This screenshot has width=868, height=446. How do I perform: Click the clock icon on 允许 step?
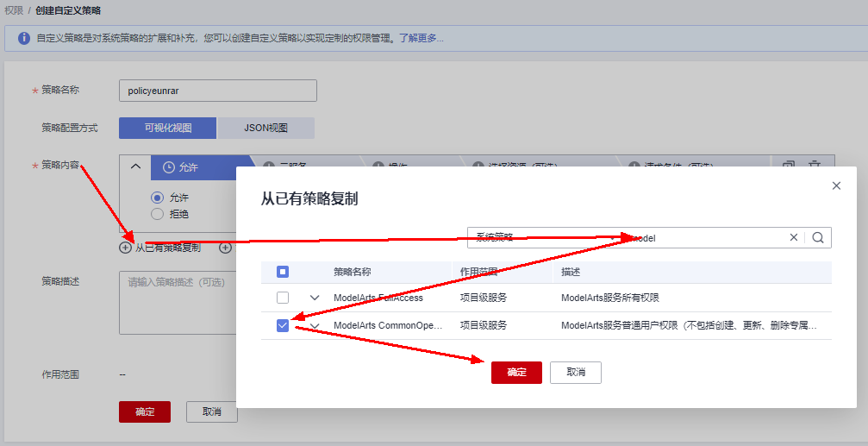point(169,167)
